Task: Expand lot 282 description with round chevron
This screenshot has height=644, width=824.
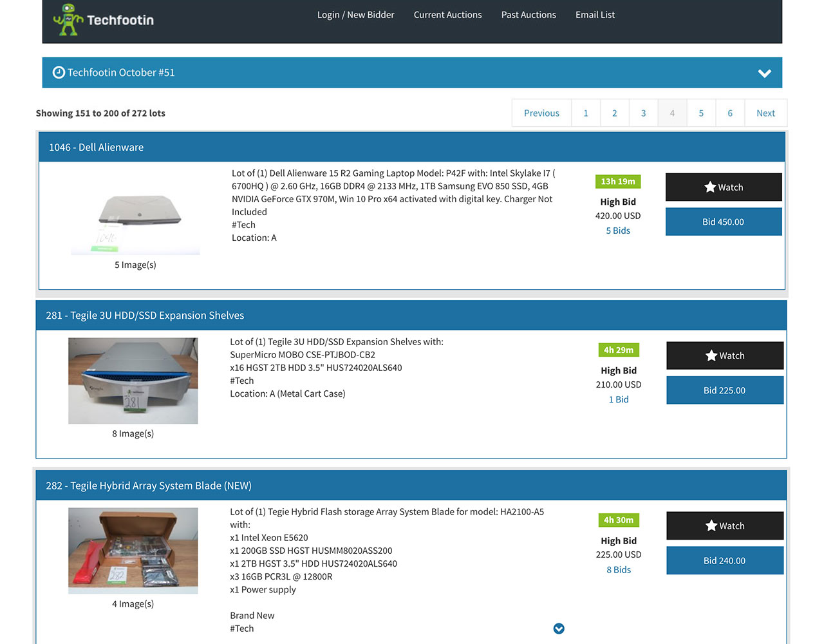Action: click(559, 629)
